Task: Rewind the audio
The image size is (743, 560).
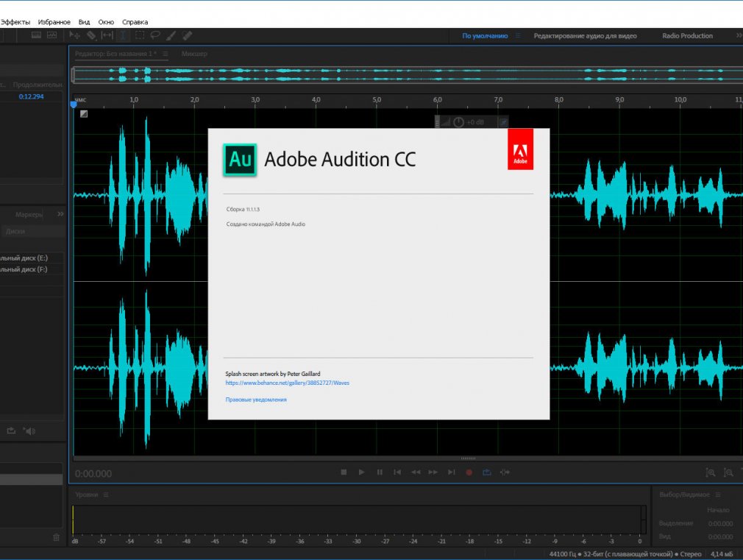Action: 416,472
